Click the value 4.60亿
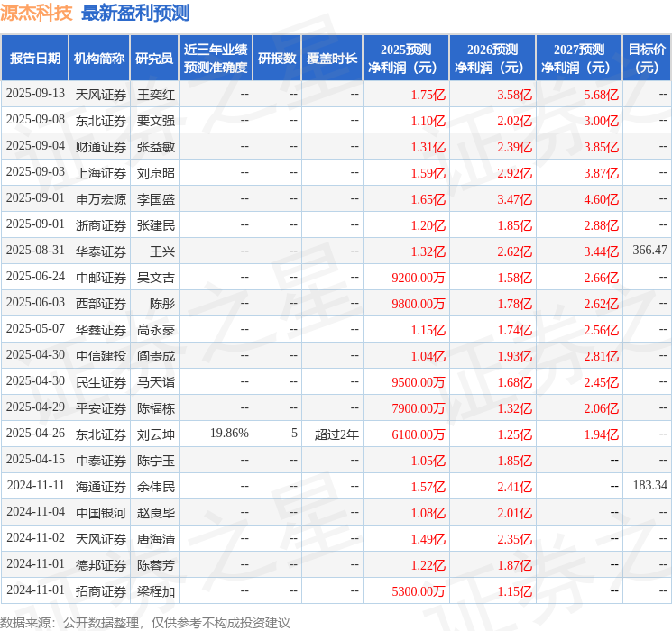 coord(601,199)
